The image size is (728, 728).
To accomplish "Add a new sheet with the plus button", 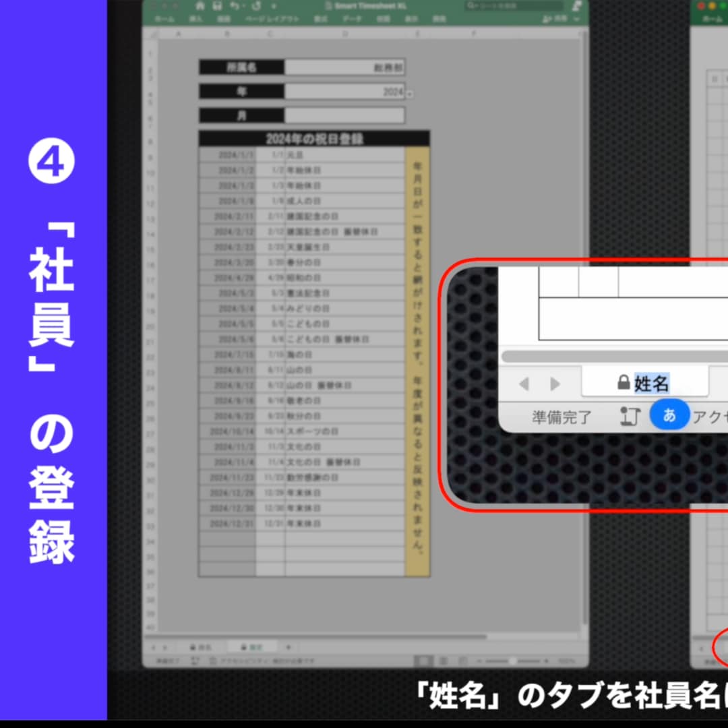I will [289, 646].
